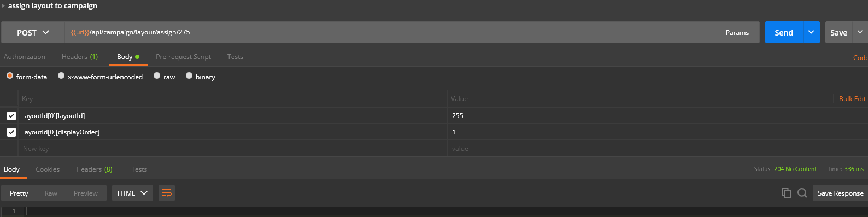Open the response Cookies tab
Image resolution: width=868 pixels, height=217 pixels.
pyautogui.click(x=48, y=169)
